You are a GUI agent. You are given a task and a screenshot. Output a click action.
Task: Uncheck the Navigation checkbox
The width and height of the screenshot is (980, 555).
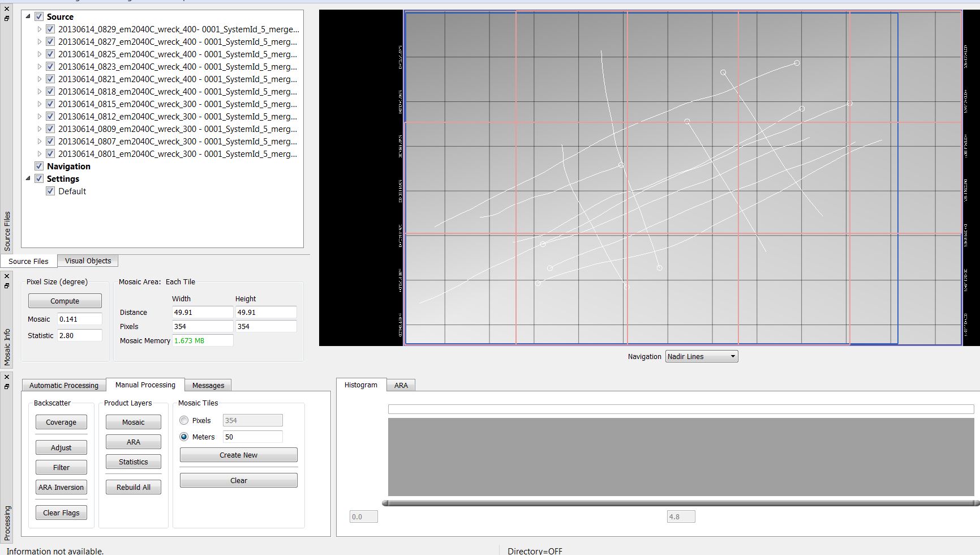pyautogui.click(x=39, y=166)
